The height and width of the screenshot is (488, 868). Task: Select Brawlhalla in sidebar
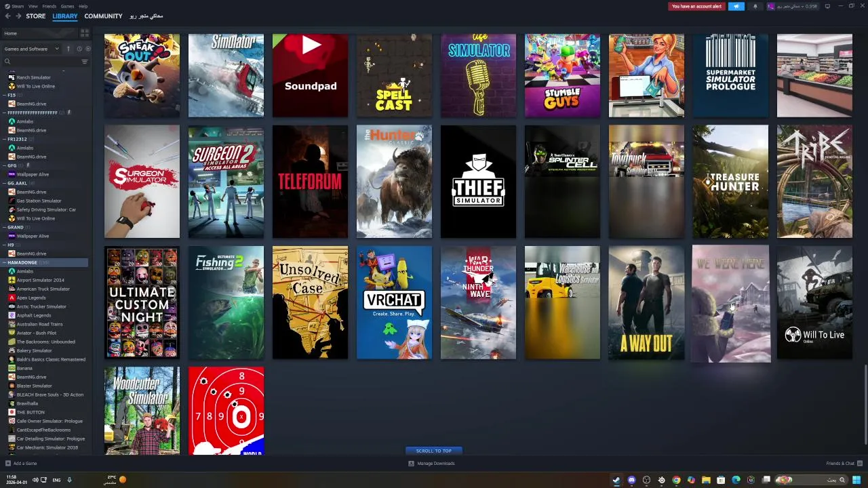[27, 403]
